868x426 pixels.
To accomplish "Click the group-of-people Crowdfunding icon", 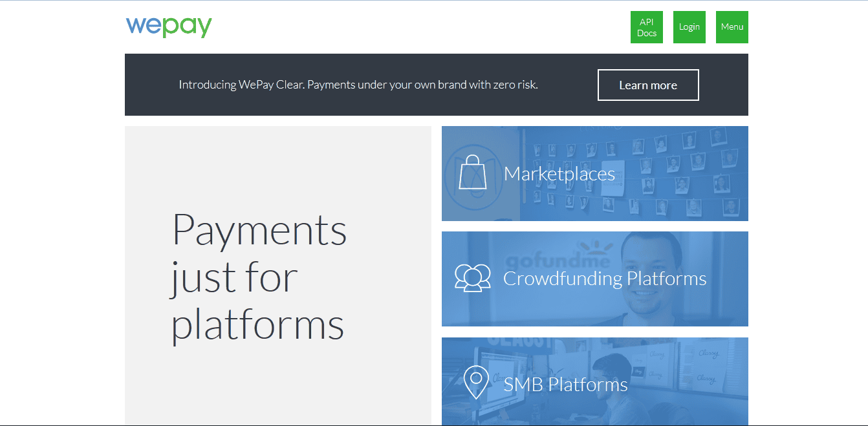I will pyautogui.click(x=472, y=278).
